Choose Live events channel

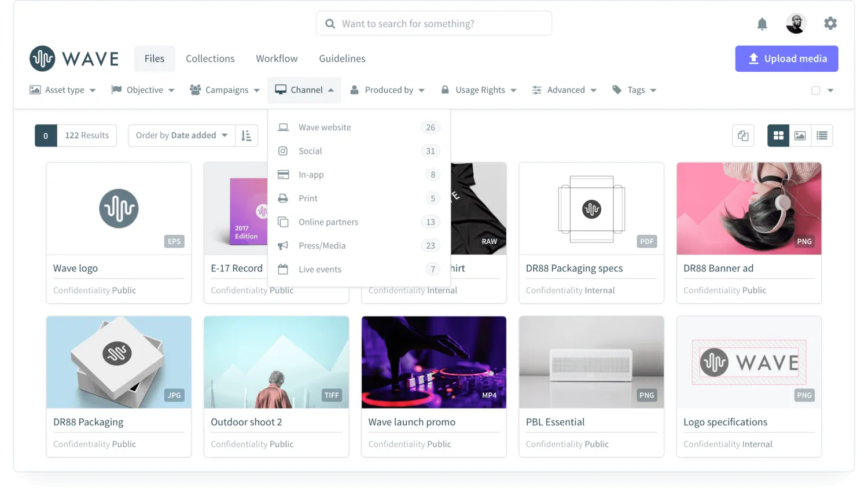[x=359, y=269]
